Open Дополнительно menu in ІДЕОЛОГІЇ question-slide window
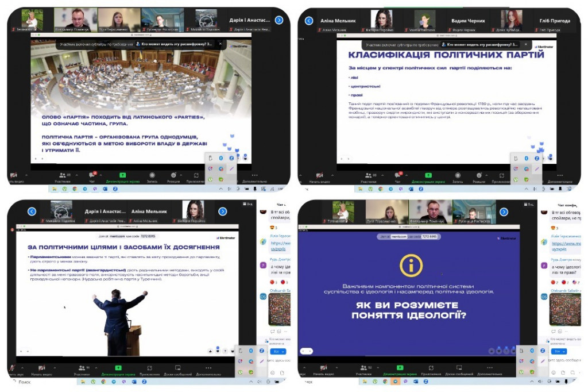This screenshot has height=392, width=588. (x=490, y=370)
